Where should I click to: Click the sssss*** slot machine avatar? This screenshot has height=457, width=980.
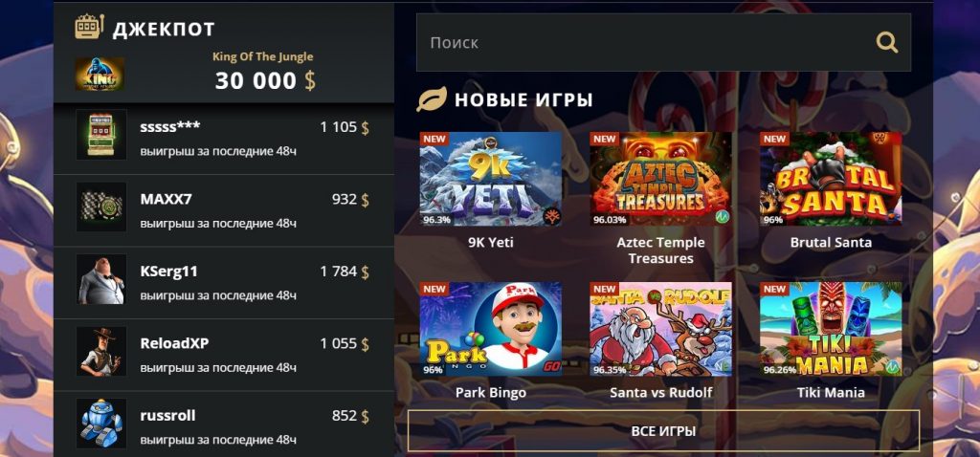click(x=101, y=134)
